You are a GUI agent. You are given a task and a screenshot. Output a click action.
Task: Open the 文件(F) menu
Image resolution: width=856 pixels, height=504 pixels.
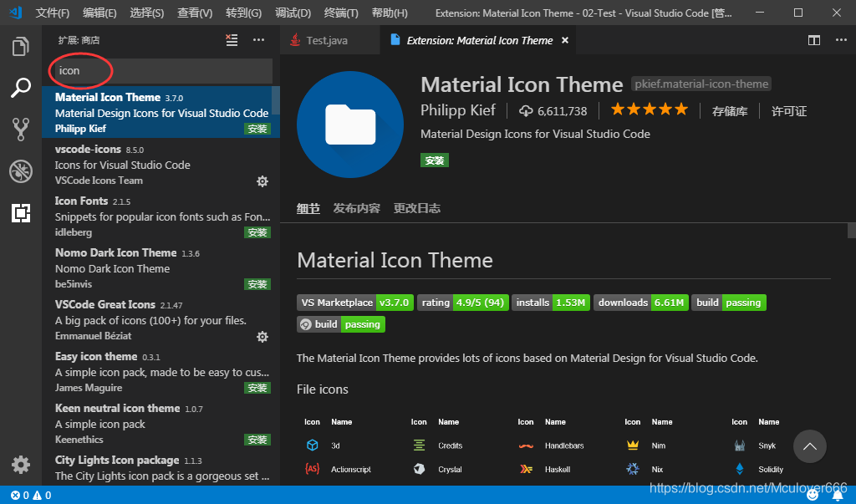tap(53, 13)
